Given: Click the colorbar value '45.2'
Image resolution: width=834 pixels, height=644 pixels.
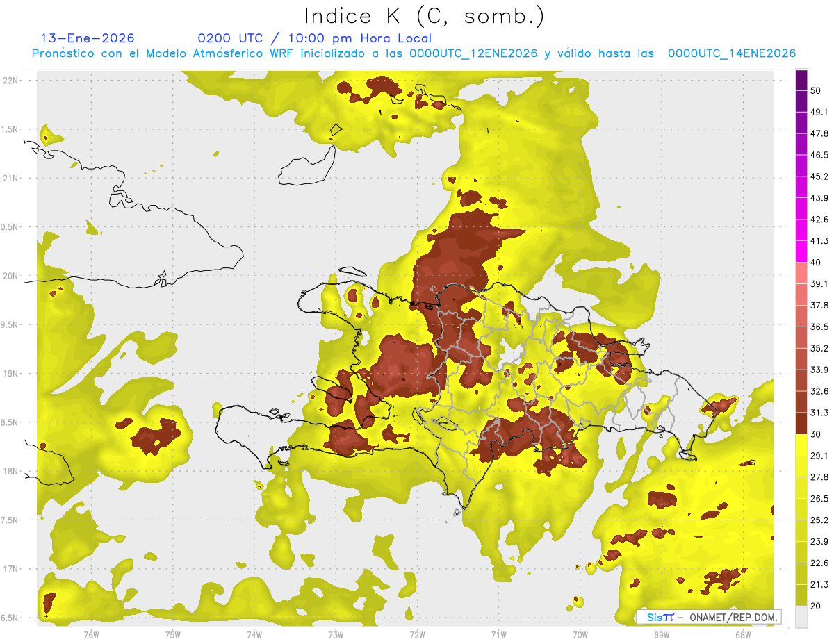Looking at the screenshot, I should (819, 176).
